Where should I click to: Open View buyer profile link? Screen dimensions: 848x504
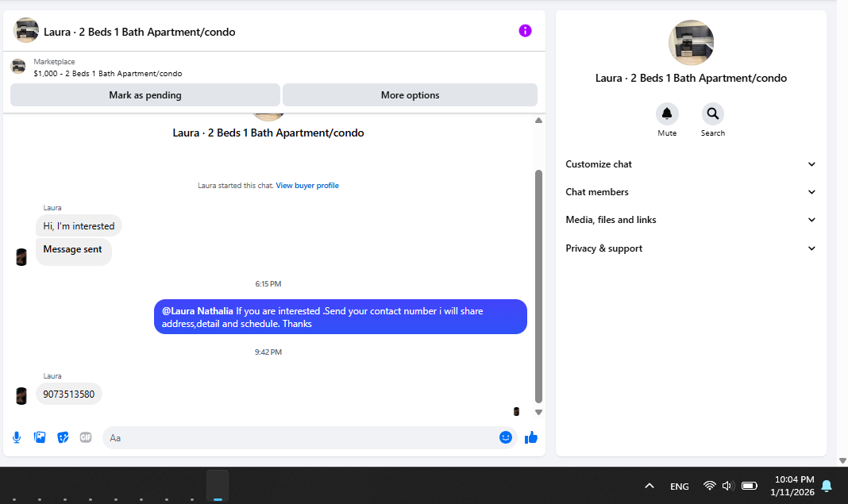click(x=307, y=186)
